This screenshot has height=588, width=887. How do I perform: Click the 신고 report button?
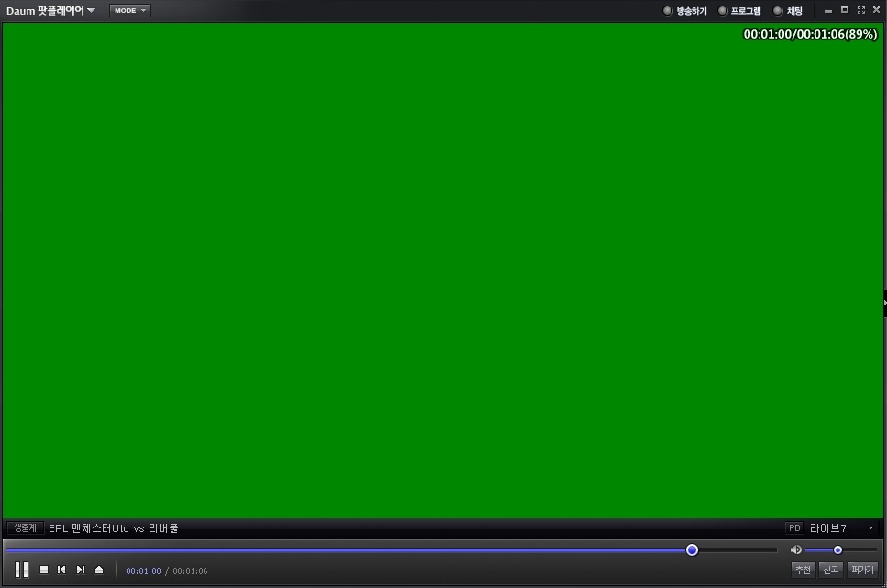pos(830,570)
